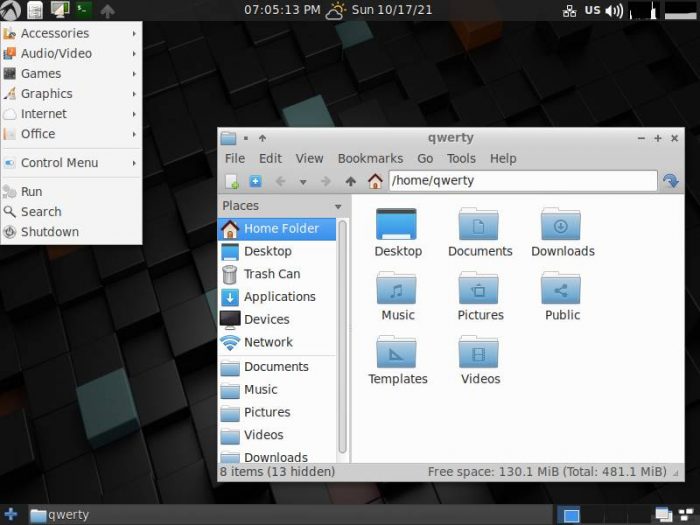Click the Home icon beside the path bar
Image resolution: width=700 pixels, height=525 pixels.
tap(375, 181)
